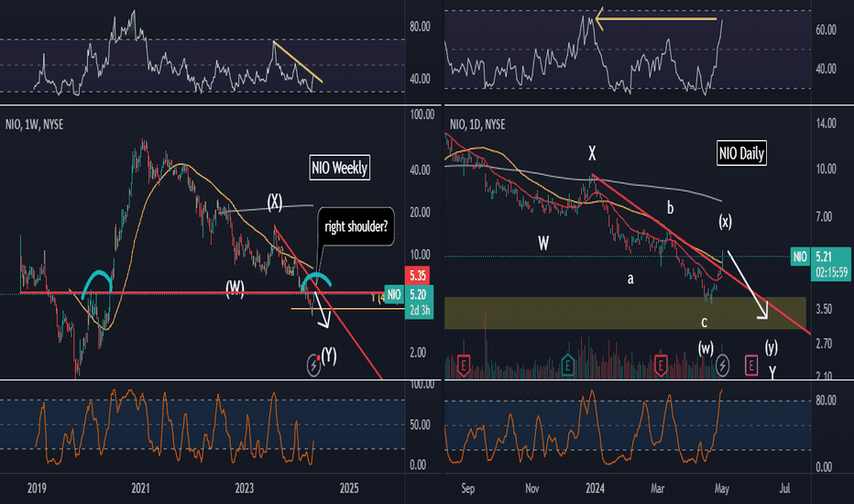Click Jul on the daily time axis
854x504 pixels.
[784, 488]
